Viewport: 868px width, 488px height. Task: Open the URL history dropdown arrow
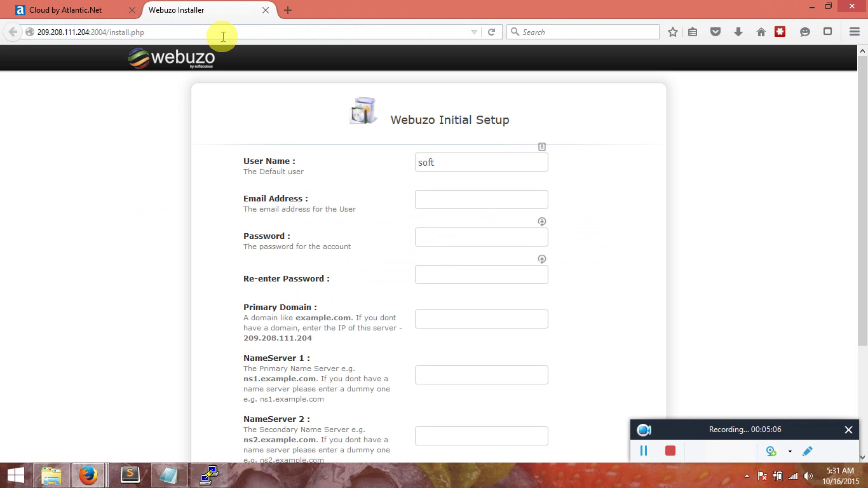pyautogui.click(x=474, y=32)
